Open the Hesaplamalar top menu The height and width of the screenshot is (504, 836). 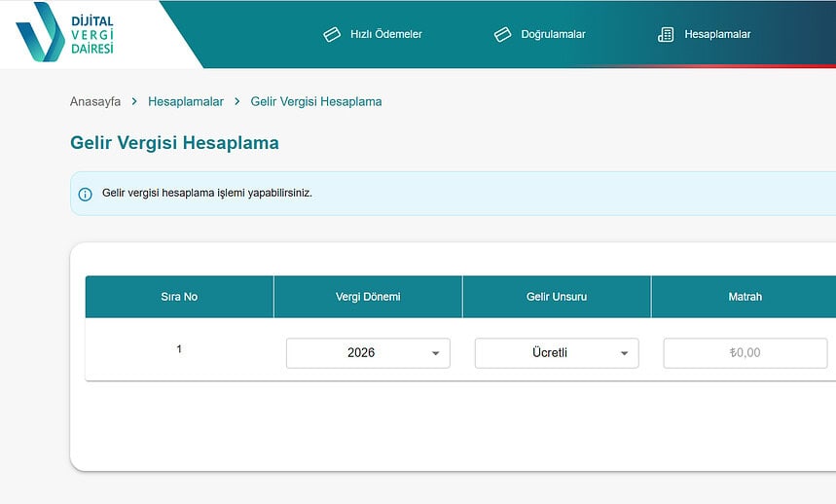point(717,34)
